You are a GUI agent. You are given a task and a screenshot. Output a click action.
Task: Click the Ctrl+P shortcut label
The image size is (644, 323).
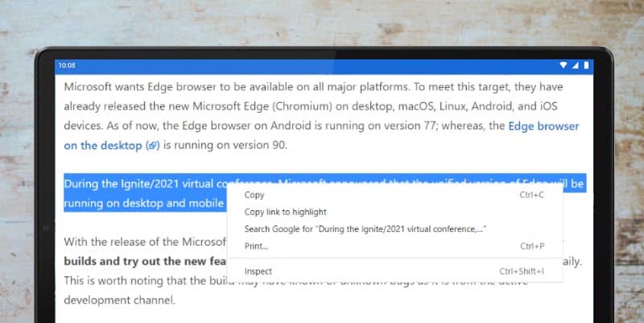pos(531,246)
